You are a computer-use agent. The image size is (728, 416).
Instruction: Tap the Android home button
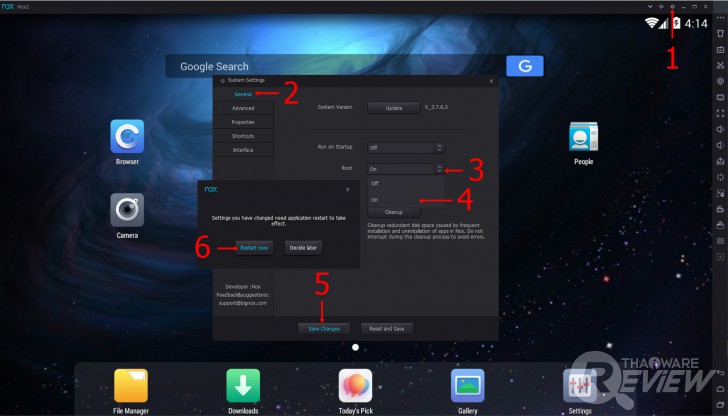[720, 389]
